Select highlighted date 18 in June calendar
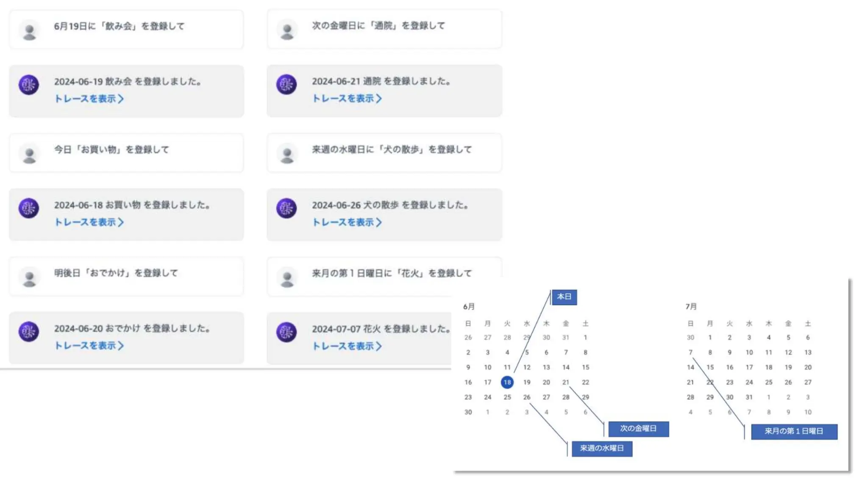This screenshot has width=868, height=488. click(507, 382)
